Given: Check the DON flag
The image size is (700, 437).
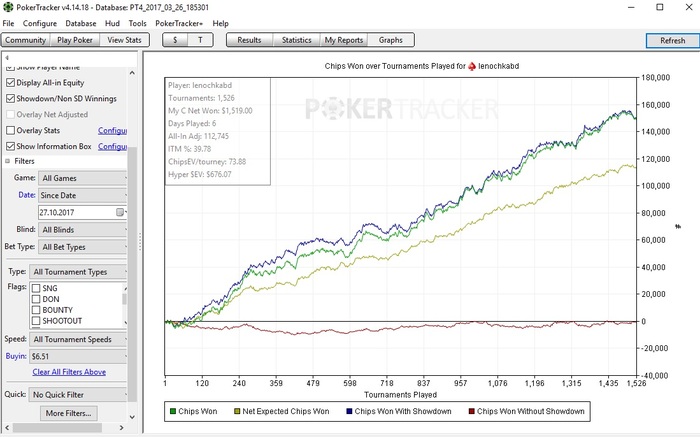Looking at the screenshot, I should pos(36,299).
